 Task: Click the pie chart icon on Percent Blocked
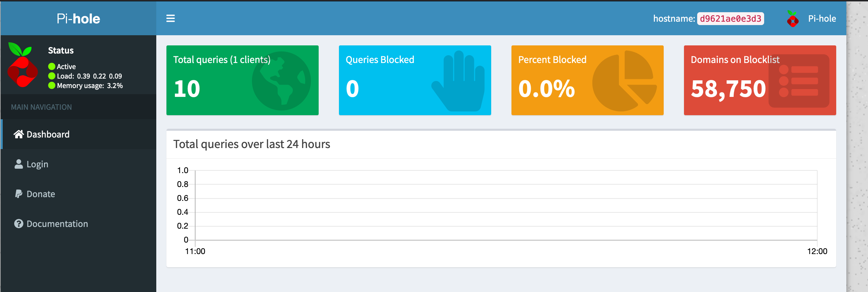pos(624,81)
